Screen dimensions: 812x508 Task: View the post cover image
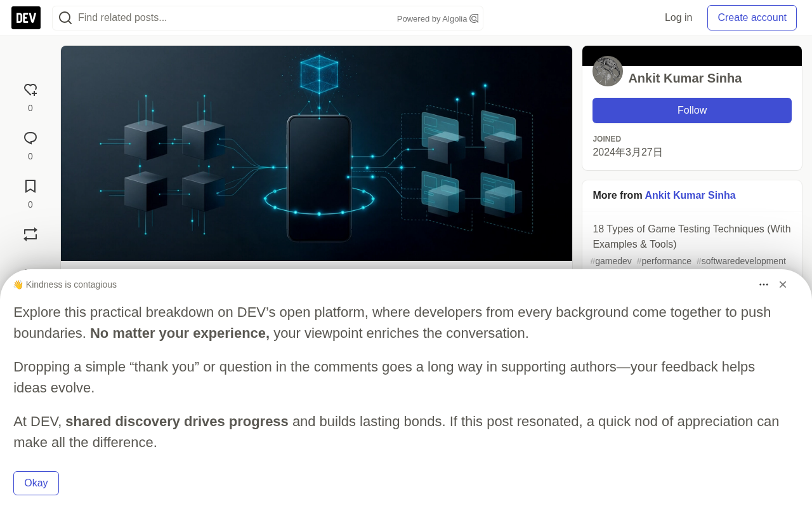pyautogui.click(x=317, y=153)
